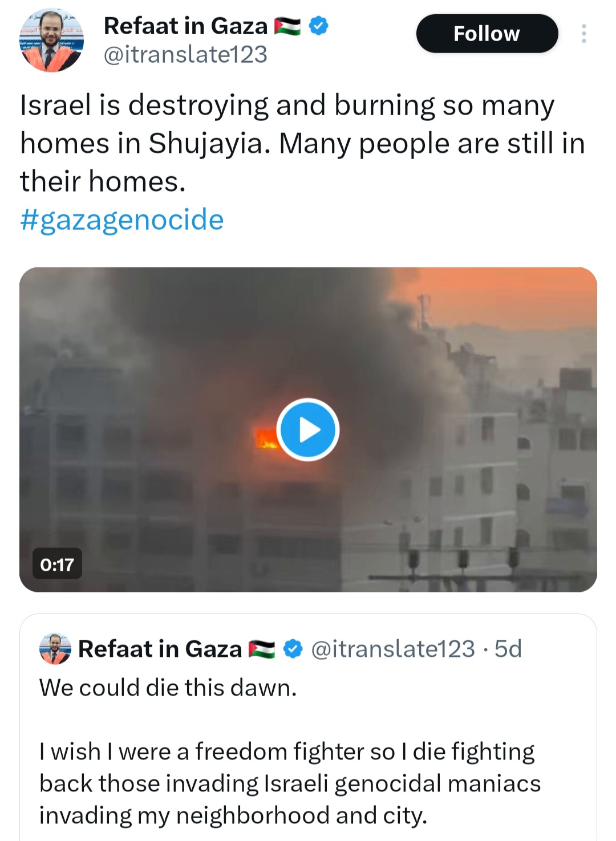Open the quoted tweet's @itranslate123 handle
Screen dimensions: 616x841
393,649
